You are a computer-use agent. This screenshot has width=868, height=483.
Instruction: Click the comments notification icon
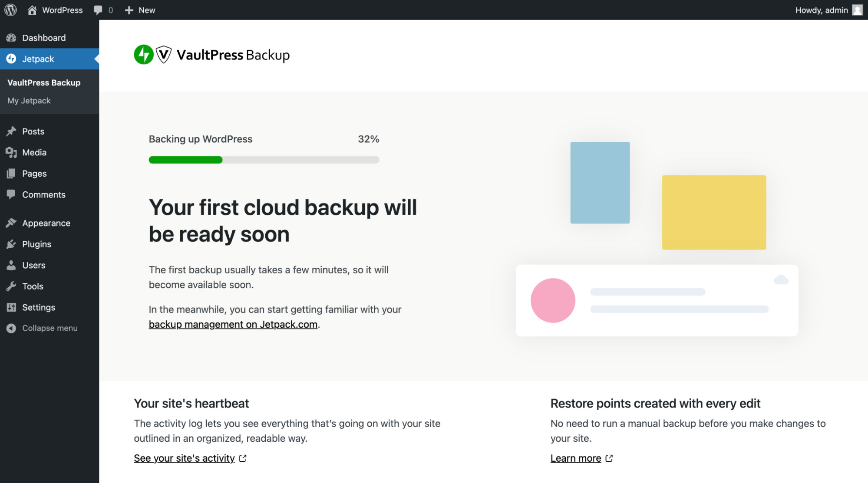97,10
